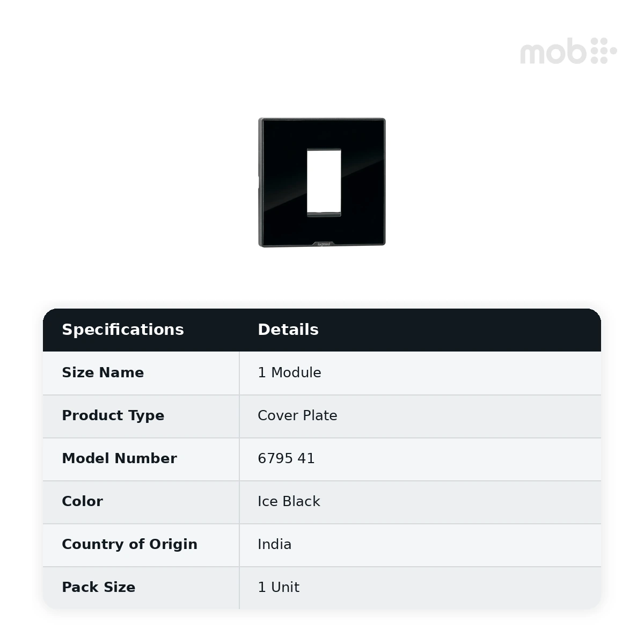The width and height of the screenshot is (644, 644).
Task: Click the Legrand brand mark on plate
Action: pyautogui.click(x=324, y=244)
